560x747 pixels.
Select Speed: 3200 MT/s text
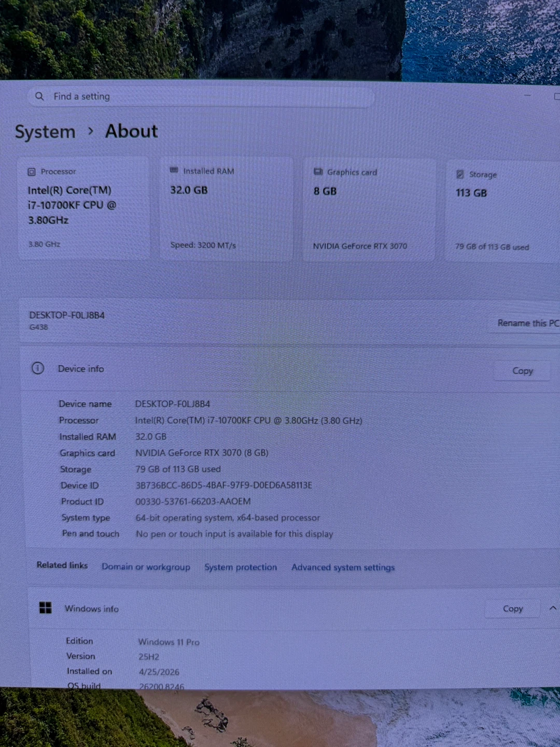(203, 245)
